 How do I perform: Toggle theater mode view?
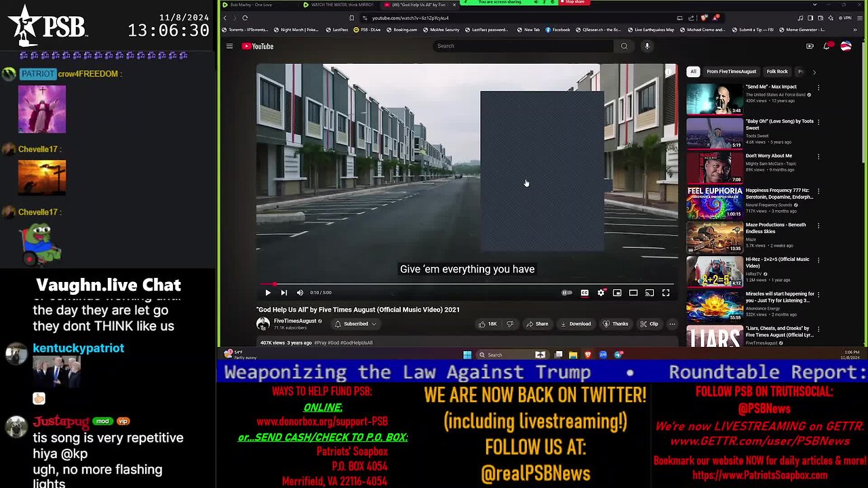tap(633, 293)
